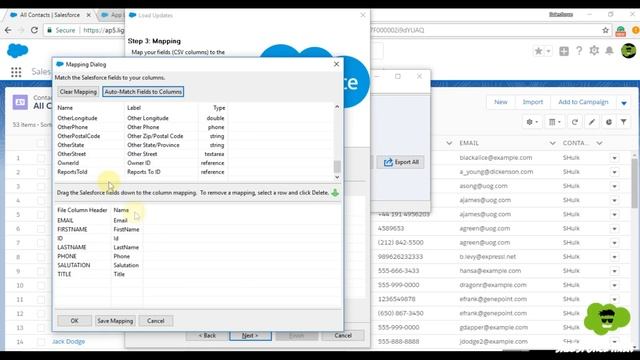
Task: Click the green down arrow in Mapping Dialog
Action: pyautogui.click(x=335, y=193)
